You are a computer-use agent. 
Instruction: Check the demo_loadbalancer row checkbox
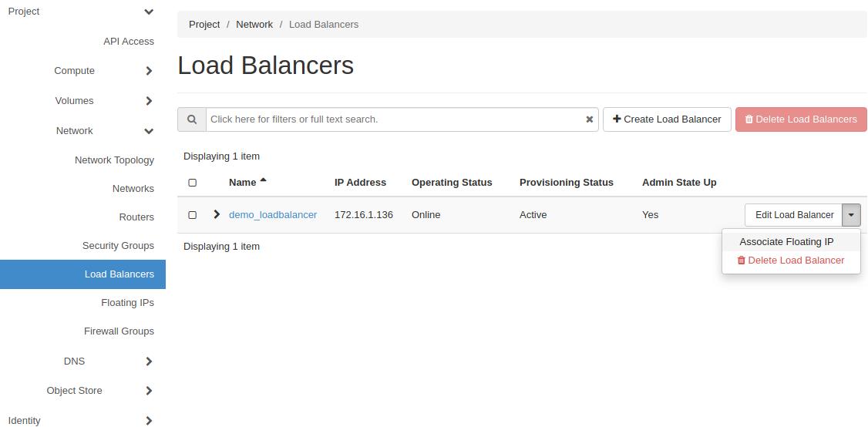click(x=193, y=215)
